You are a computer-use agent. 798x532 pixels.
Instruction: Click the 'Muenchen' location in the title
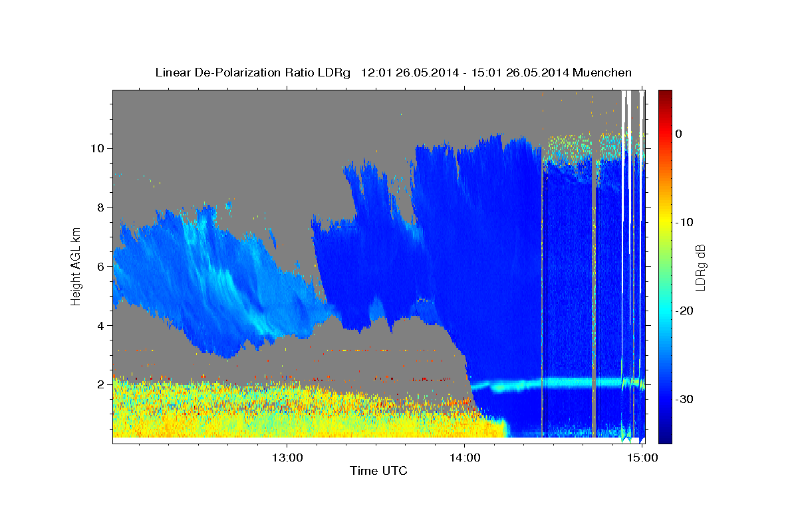601,72
